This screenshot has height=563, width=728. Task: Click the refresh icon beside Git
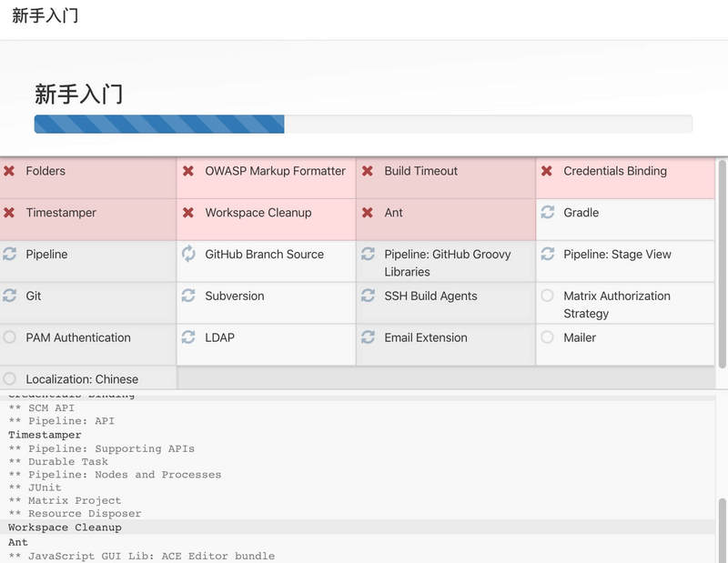click(x=9, y=296)
